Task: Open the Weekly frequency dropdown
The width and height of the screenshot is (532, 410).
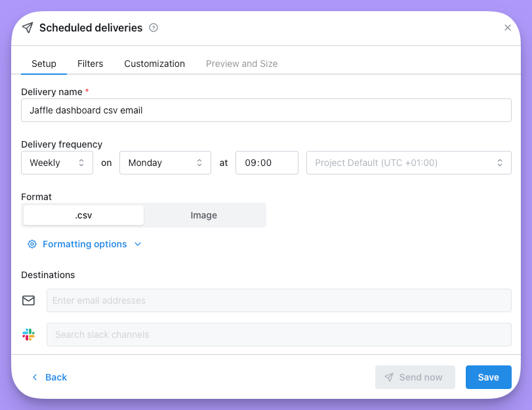Action: (x=57, y=163)
